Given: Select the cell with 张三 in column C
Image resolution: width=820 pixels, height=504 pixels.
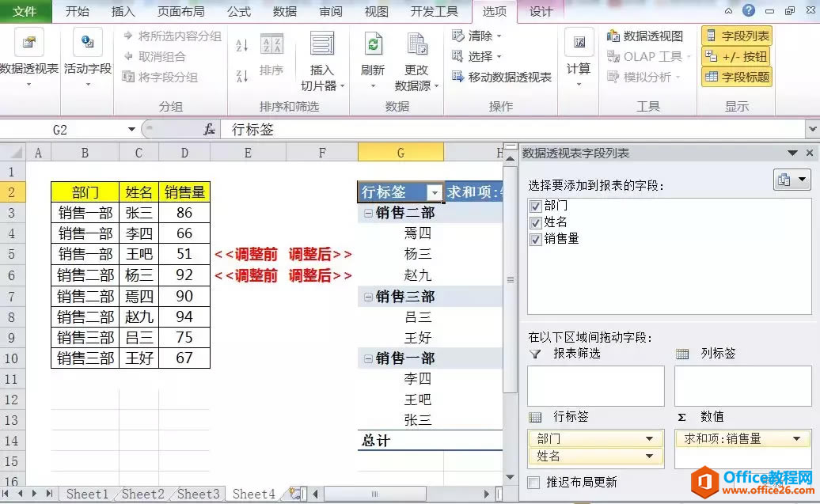Looking at the screenshot, I should 139,213.
